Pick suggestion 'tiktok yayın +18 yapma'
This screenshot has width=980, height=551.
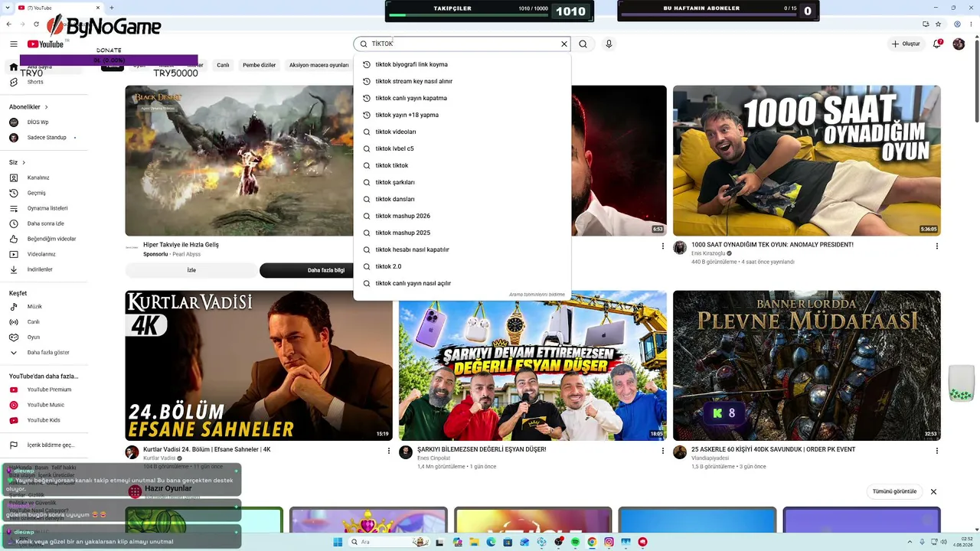click(x=462, y=115)
